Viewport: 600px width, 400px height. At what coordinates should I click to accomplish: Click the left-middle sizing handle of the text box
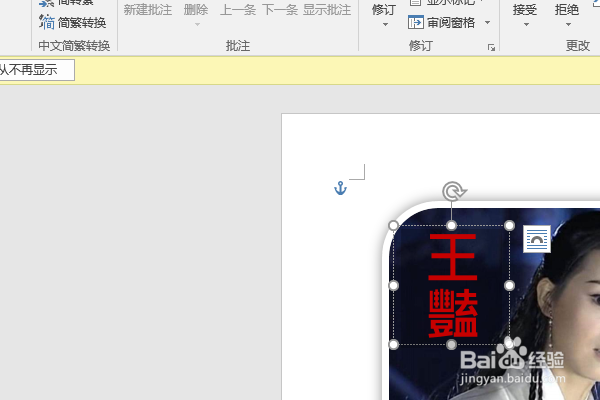coord(393,286)
